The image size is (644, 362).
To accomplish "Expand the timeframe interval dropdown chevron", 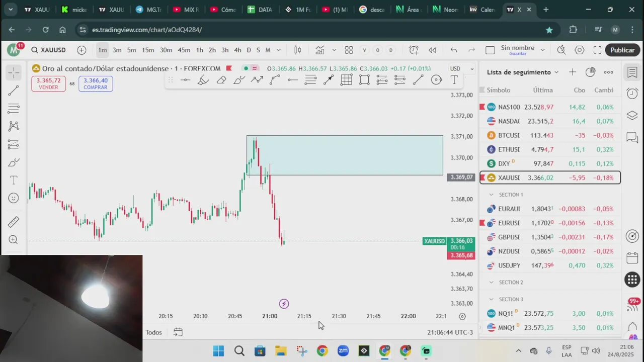I will click(279, 50).
